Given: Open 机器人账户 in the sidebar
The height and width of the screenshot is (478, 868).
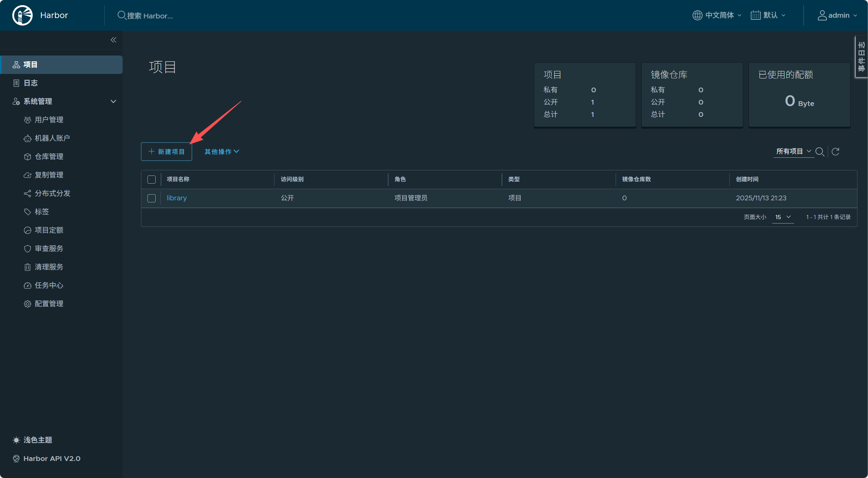Looking at the screenshot, I should tap(52, 138).
